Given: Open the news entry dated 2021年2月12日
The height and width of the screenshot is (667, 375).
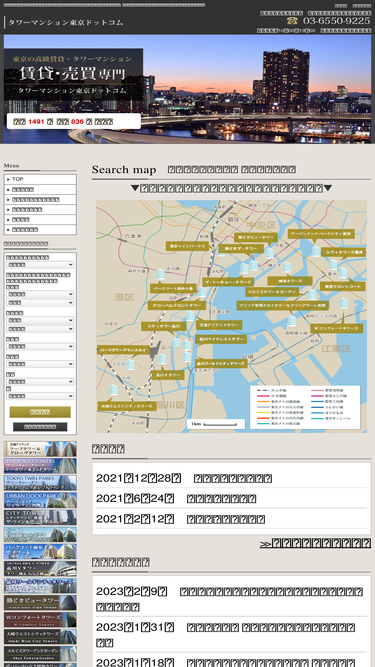Looking at the screenshot, I should tap(231, 519).
